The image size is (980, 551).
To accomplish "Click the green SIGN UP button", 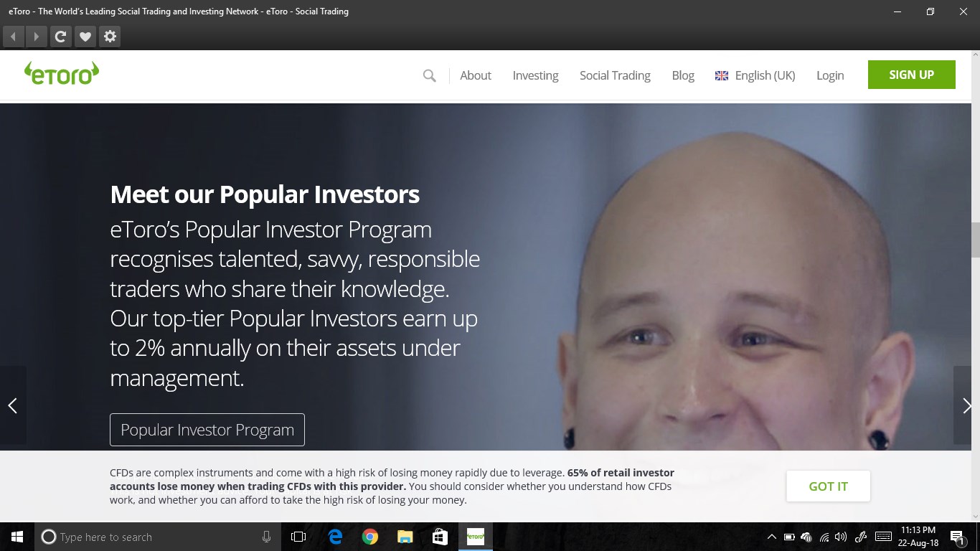I will [x=911, y=75].
